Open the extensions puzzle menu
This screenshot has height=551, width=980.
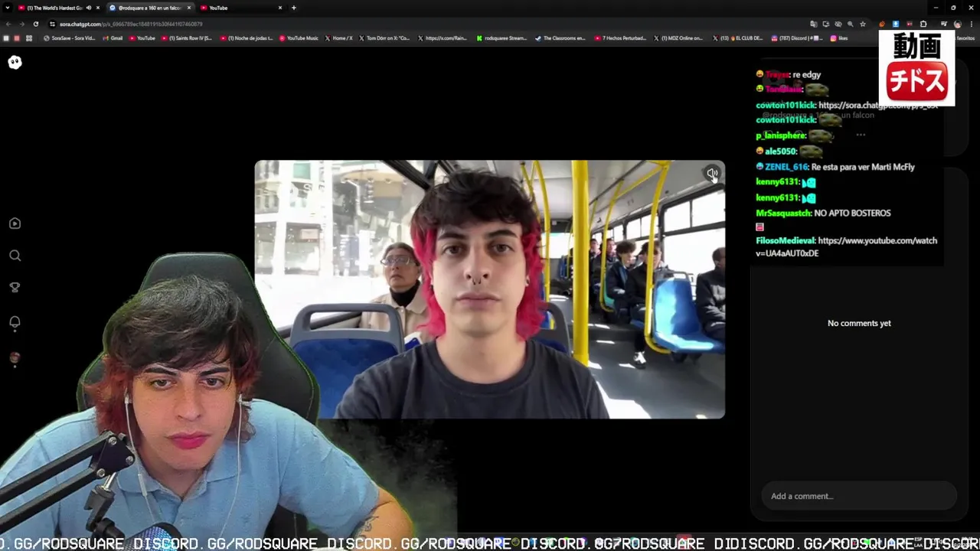tap(923, 24)
